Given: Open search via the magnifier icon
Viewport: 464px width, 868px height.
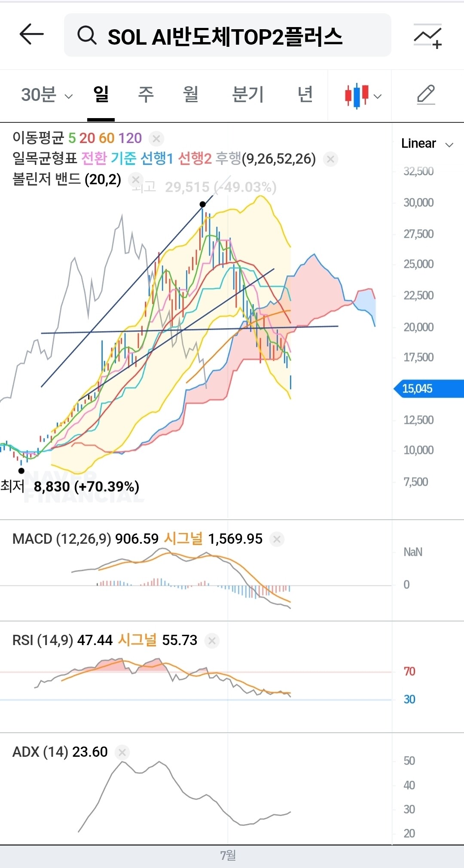Looking at the screenshot, I should pos(87,35).
